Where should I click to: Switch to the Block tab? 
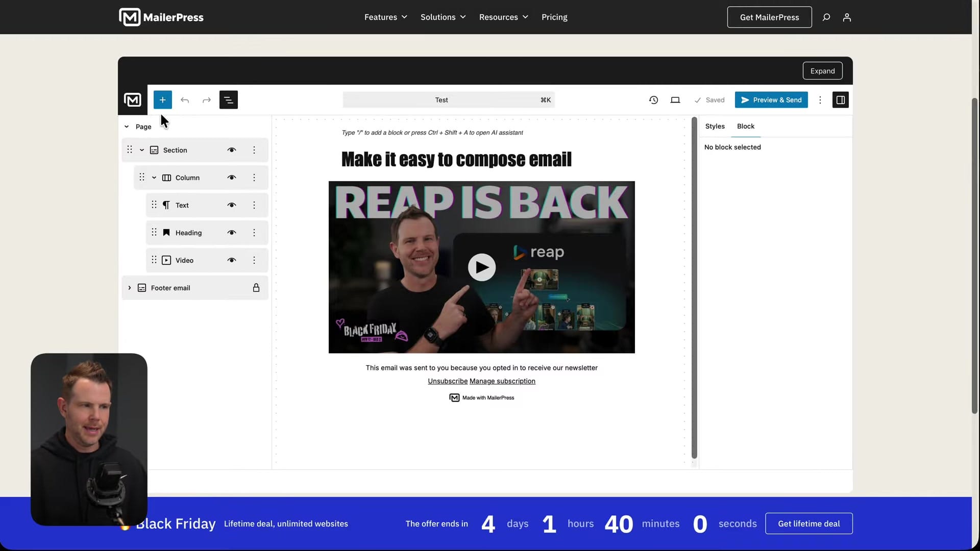(x=746, y=126)
